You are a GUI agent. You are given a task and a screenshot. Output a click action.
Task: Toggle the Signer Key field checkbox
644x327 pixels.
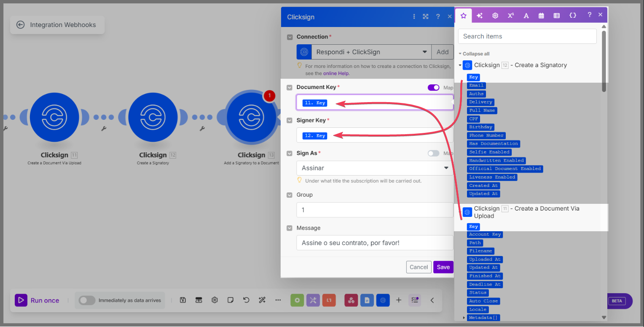click(290, 120)
